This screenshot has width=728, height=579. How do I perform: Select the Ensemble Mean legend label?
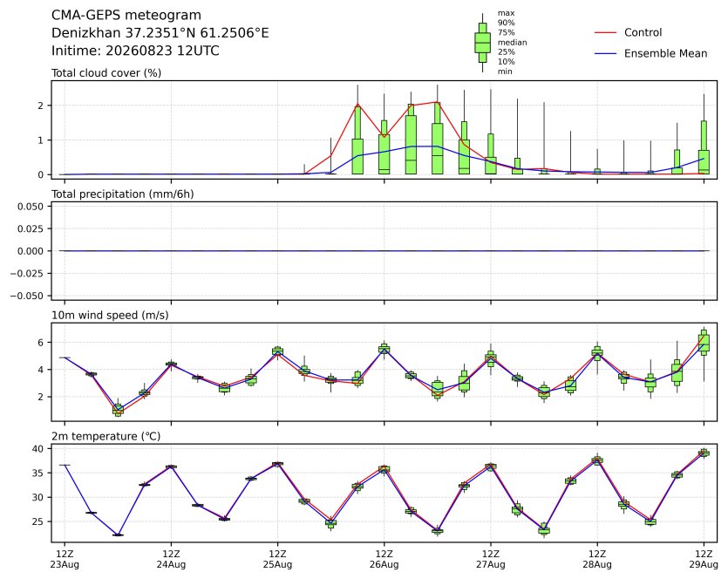[665, 54]
